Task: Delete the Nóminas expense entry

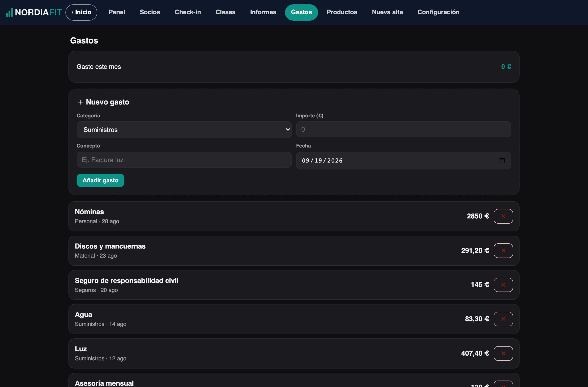Action: [x=503, y=216]
